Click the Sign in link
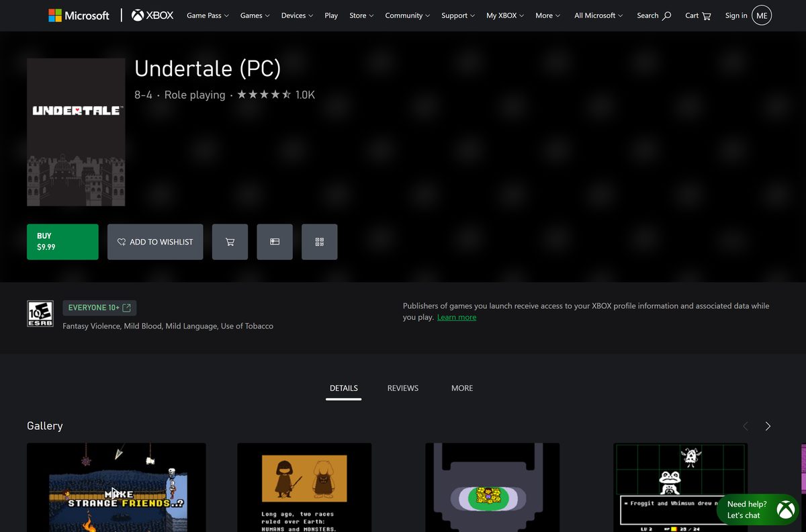This screenshot has height=532, width=806. (x=736, y=15)
